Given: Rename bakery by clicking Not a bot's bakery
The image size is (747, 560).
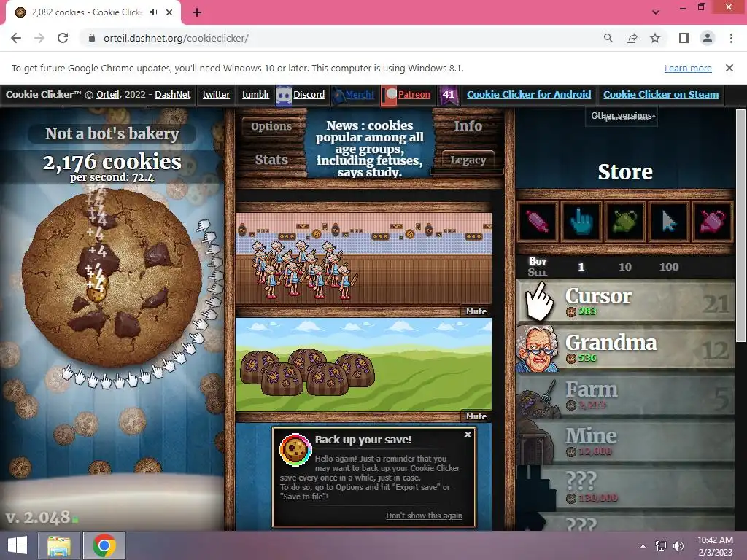Looking at the screenshot, I should click(112, 134).
